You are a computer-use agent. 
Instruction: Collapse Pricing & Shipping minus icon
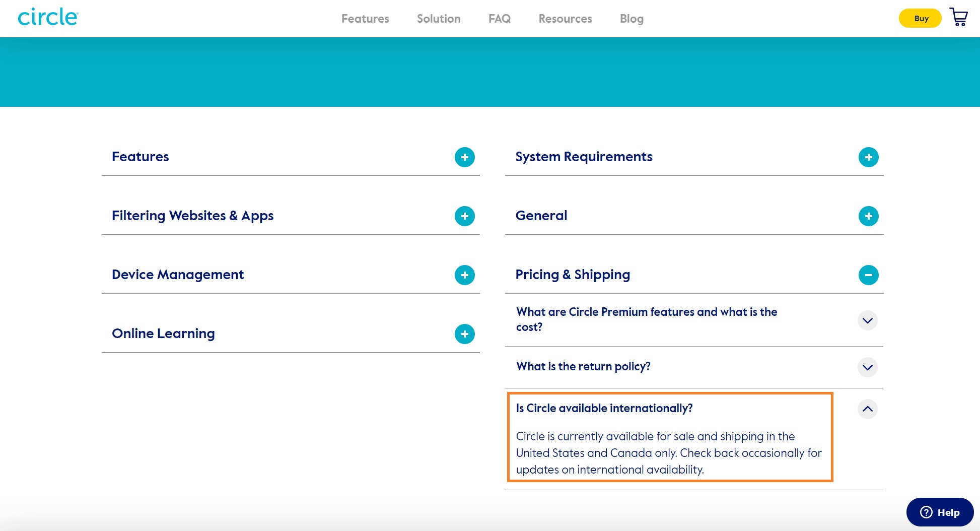pos(868,275)
